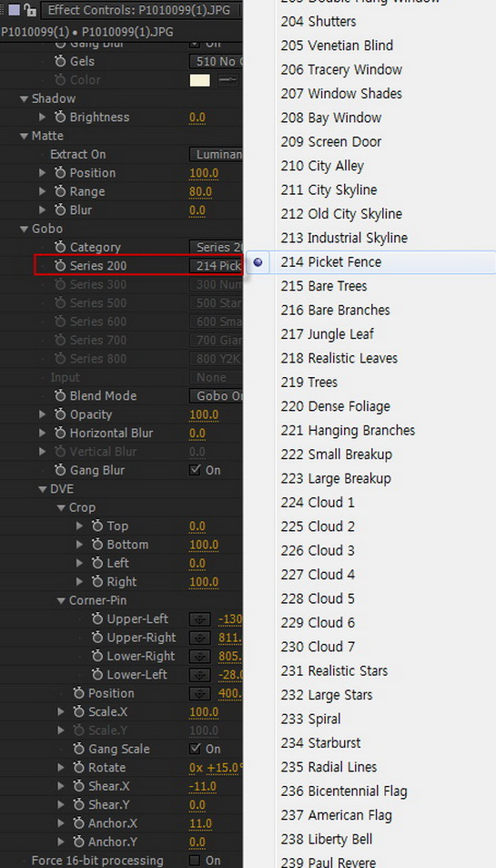Click the Upper-Left corner-pin crosshair button
496x868 pixels.
pos(199,618)
